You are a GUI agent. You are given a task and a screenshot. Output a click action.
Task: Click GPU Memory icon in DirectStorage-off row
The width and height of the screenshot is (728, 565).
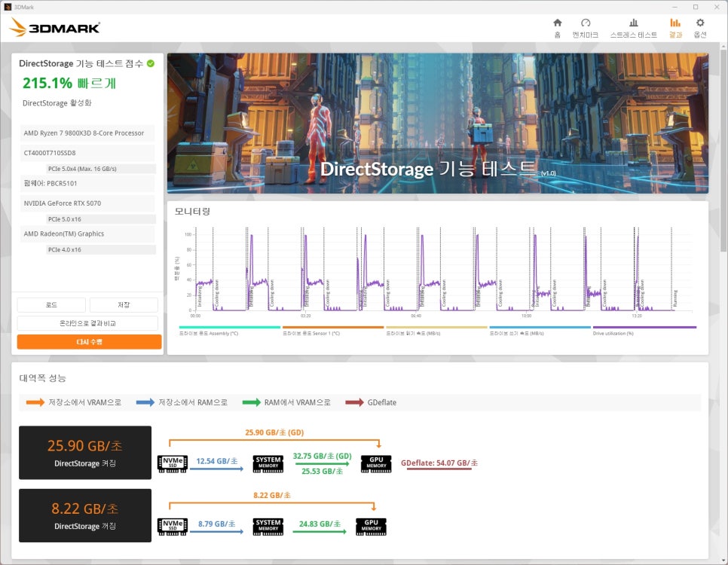coord(371,527)
